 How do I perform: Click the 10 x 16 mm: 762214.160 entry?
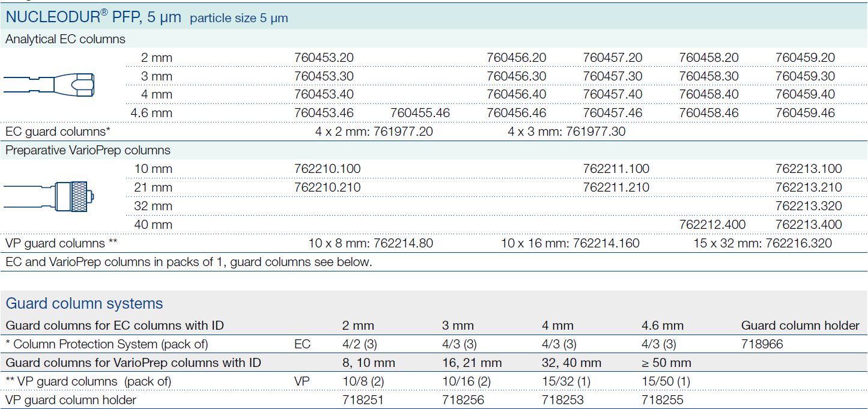click(x=570, y=243)
